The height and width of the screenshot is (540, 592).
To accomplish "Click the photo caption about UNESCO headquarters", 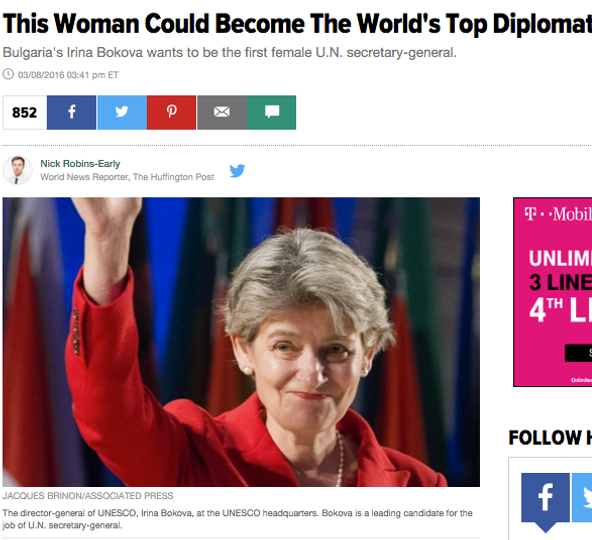I will (237, 519).
